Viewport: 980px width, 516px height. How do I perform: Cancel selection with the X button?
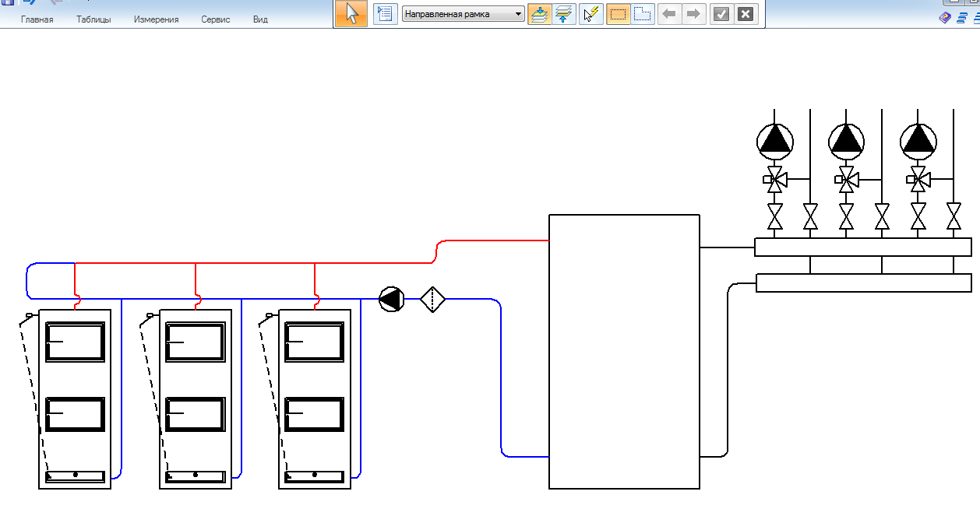[x=746, y=14]
